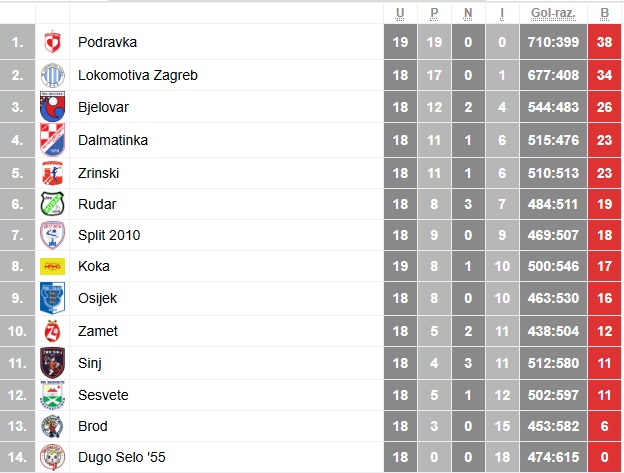Select the Brod team name

pos(92,427)
